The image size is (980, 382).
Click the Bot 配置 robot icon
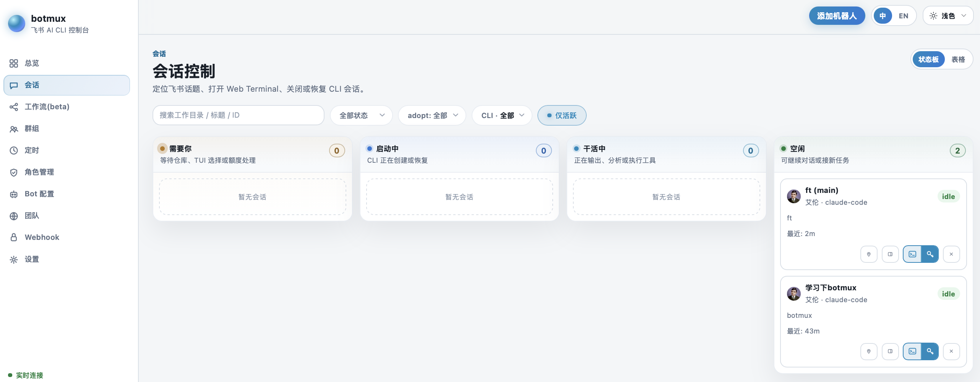[14, 194]
